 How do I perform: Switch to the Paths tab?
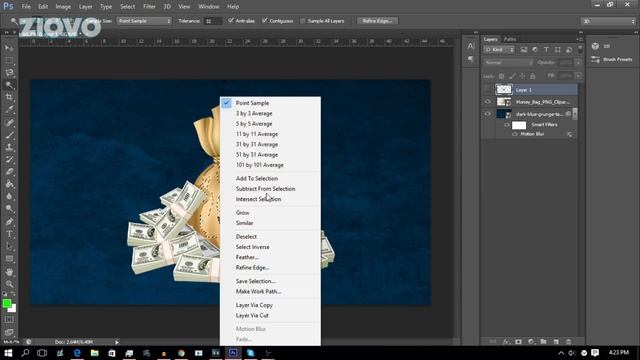(x=509, y=39)
